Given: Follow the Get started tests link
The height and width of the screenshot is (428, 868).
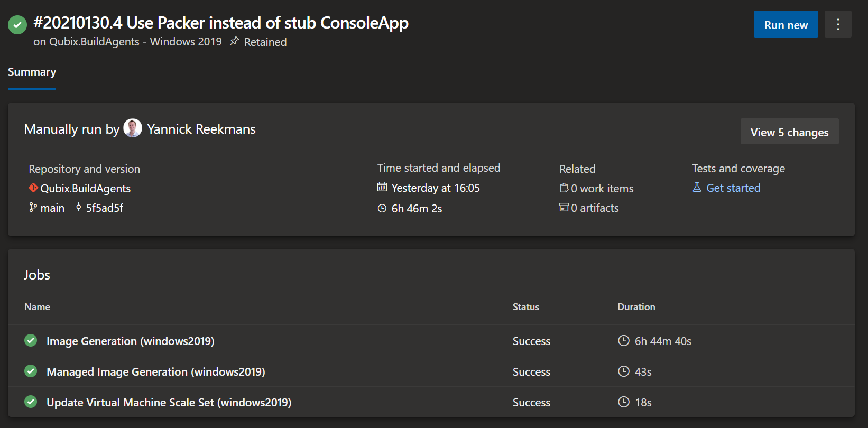Looking at the screenshot, I should pyautogui.click(x=733, y=188).
